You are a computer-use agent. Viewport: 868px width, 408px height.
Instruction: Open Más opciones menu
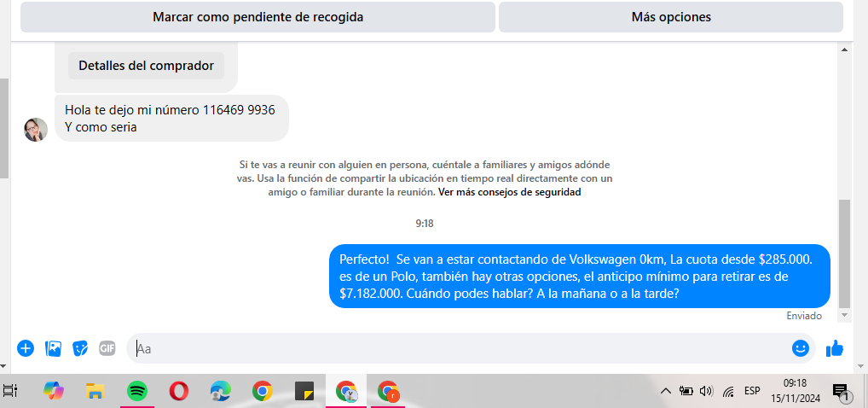pyautogui.click(x=671, y=17)
